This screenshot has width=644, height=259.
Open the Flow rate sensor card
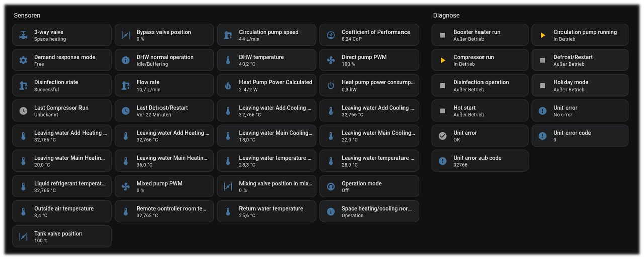(164, 85)
